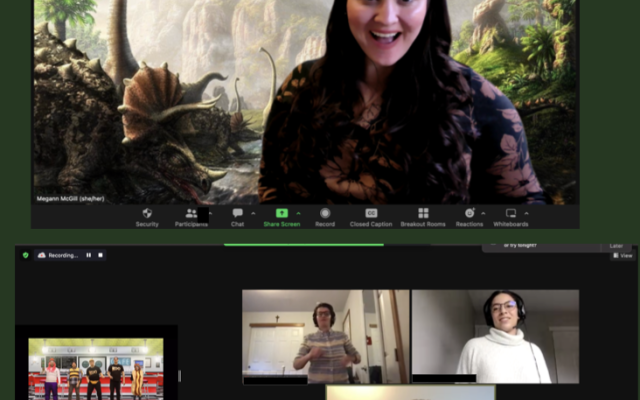
Task: Pause the cloud recording
Action: coord(89,255)
